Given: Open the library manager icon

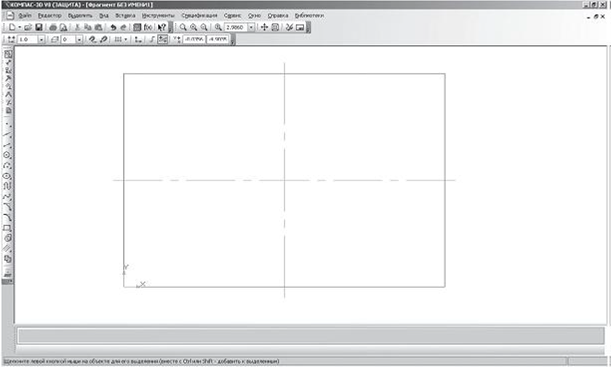Looking at the screenshot, I should (137, 27).
